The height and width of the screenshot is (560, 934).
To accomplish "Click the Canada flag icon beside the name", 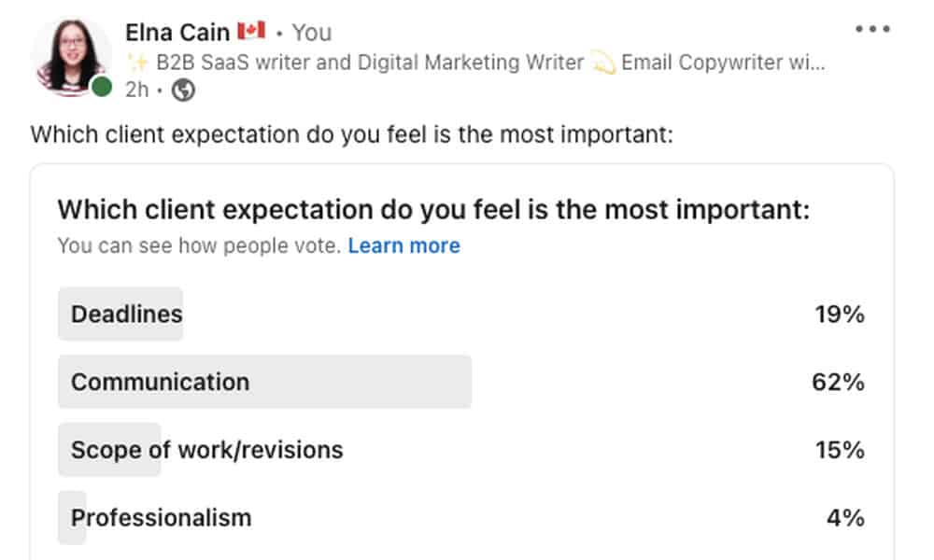I will 252,32.
